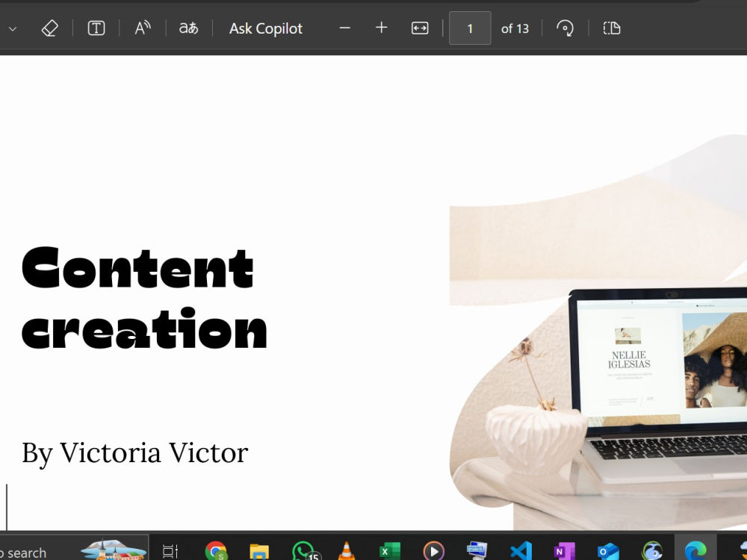Open the dolphin icon app on taskbar
This screenshot has height=560, width=747.
[x=651, y=552]
